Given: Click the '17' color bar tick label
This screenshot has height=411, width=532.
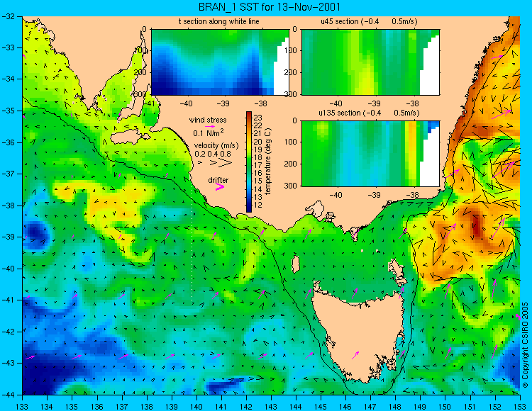Looking at the screenshot, I should coord(258,165).
